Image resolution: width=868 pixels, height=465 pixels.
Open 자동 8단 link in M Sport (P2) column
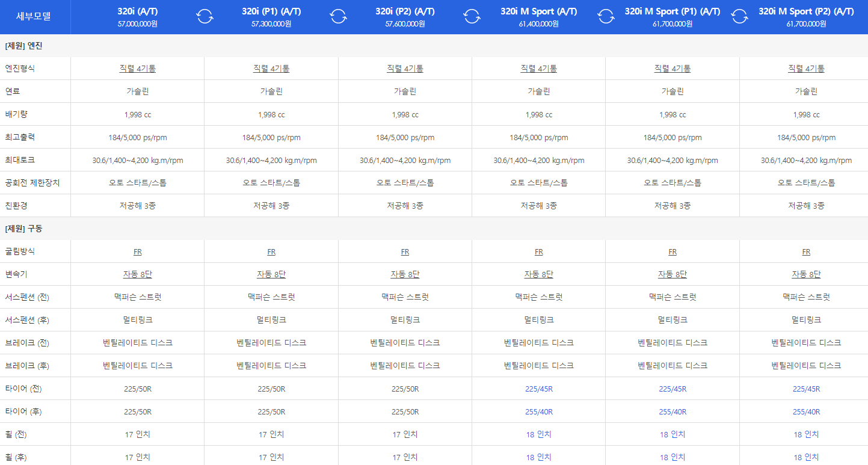point(806,274)
